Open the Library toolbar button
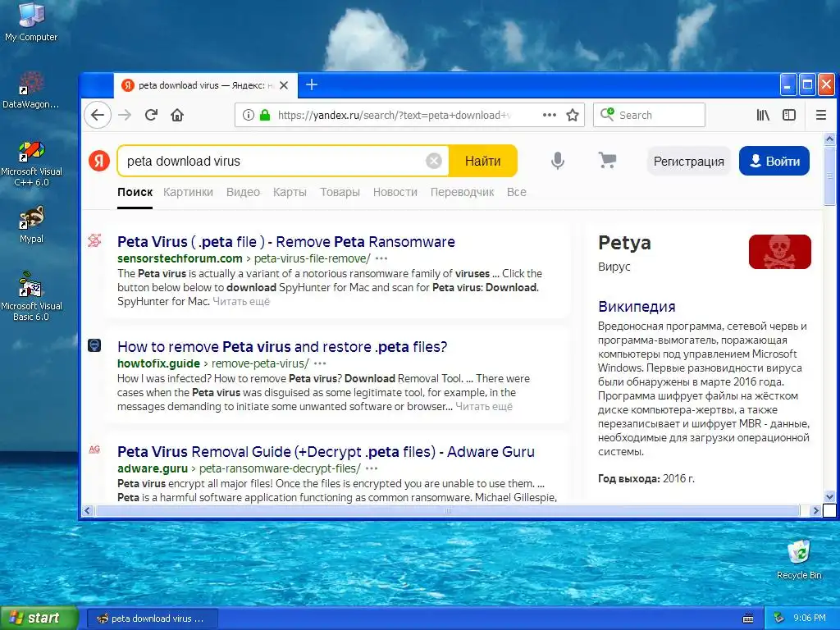Viewport: 840px width, 630px height. tap(763, 115)
